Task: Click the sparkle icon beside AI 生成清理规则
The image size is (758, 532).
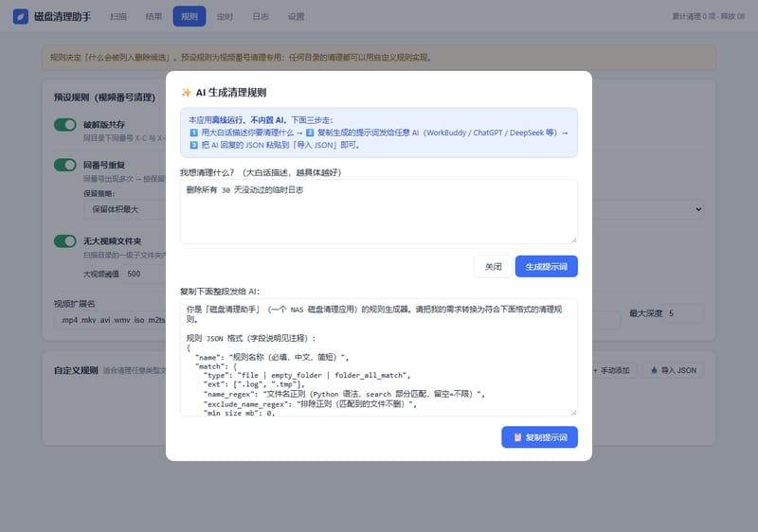Action: click(186, 92)
